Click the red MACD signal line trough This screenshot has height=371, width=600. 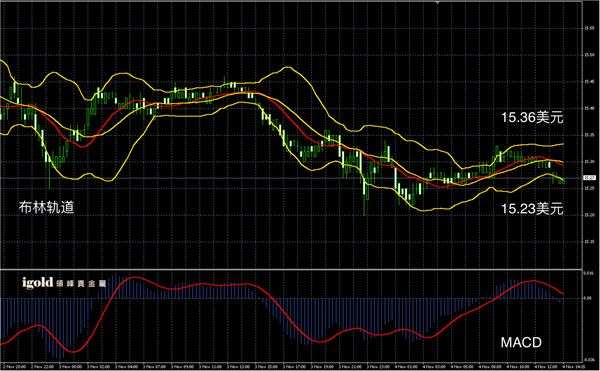coord(73,351)
